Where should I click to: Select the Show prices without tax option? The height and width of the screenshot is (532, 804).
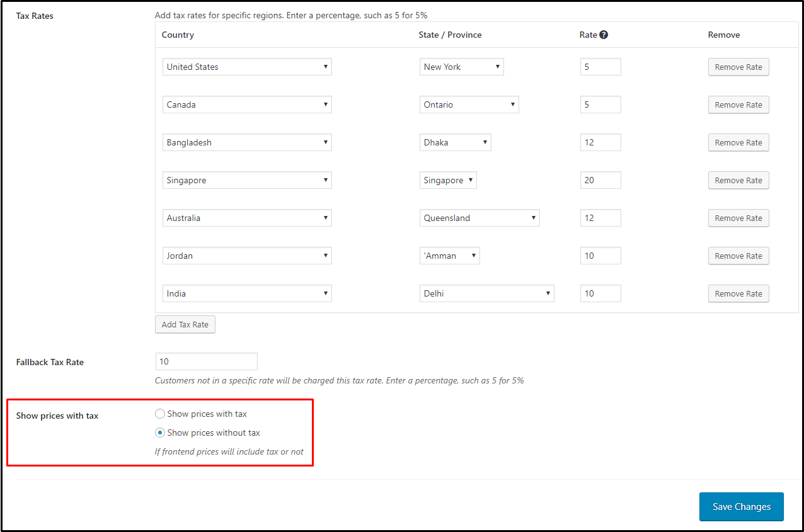click(160, 433)
